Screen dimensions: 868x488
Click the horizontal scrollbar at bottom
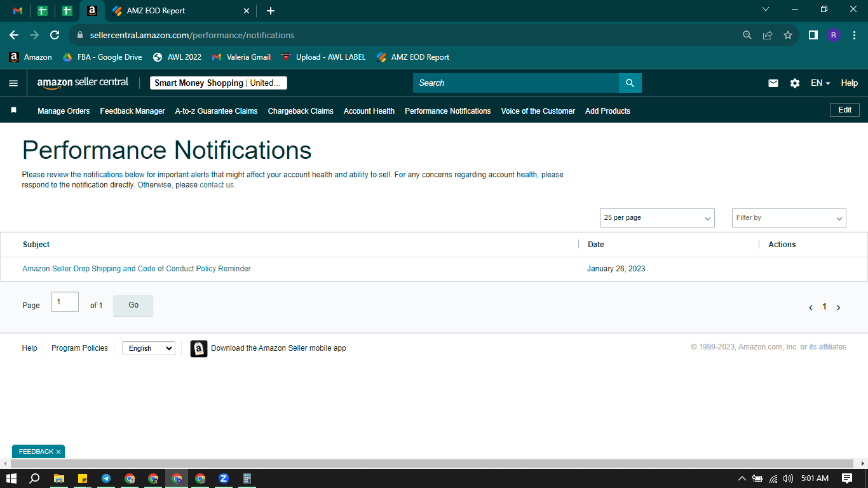coord(432,463)
